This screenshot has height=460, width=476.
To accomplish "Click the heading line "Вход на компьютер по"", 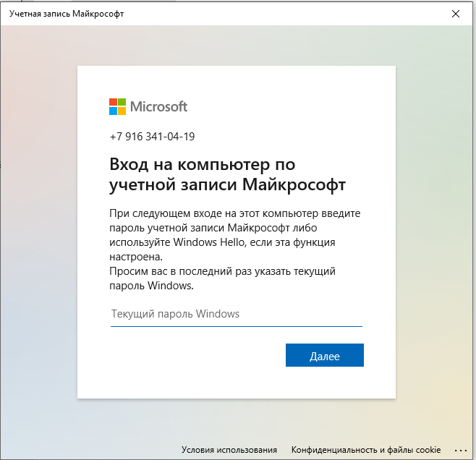I will pos(202,164).
